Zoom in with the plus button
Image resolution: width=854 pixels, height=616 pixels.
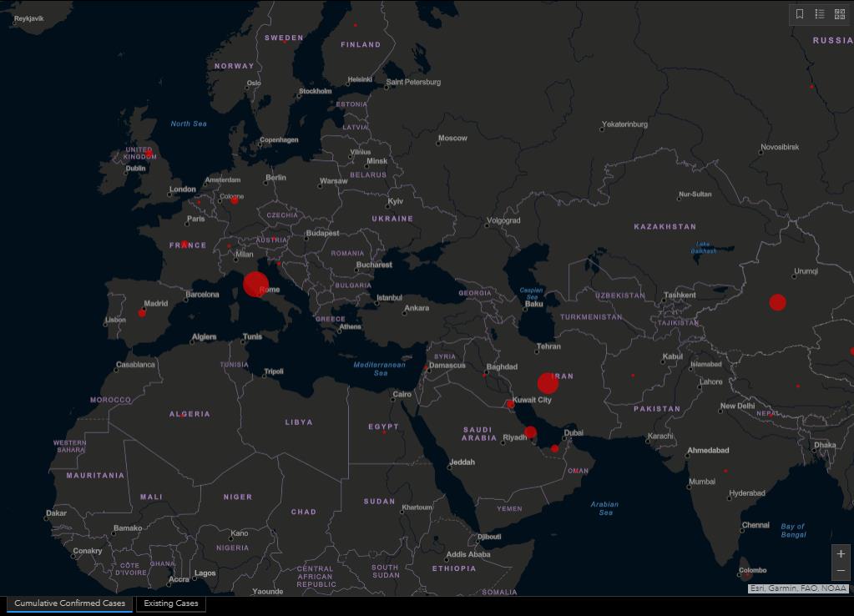pos(841,554)
